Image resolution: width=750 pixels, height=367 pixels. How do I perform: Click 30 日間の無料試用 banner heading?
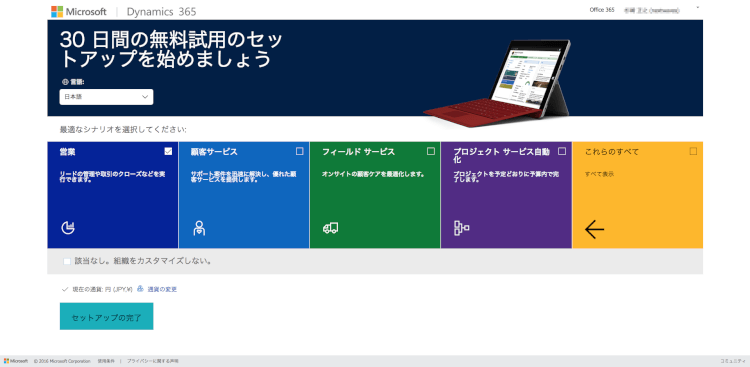coord(171,50)
